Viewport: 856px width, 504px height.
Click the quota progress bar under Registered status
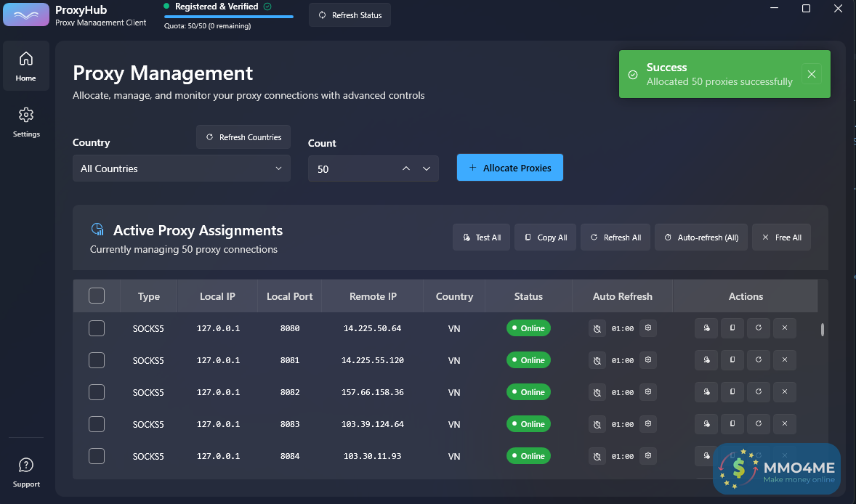229,16
